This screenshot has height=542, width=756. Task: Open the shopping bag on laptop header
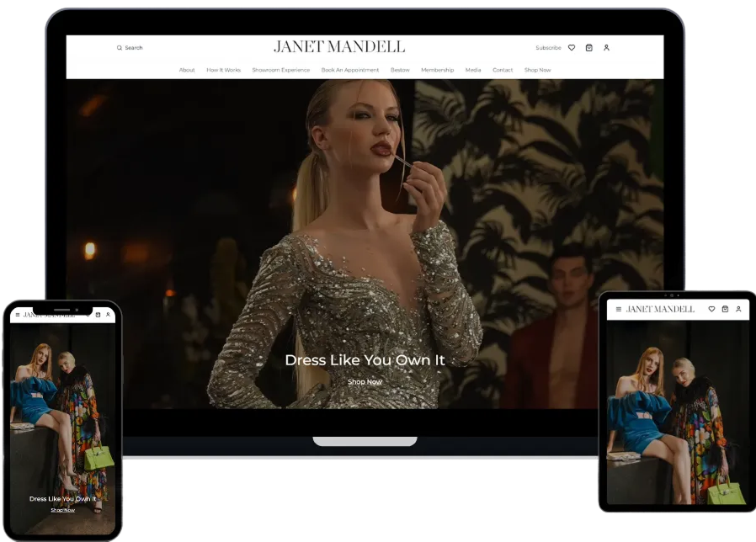tap(588, 48)
